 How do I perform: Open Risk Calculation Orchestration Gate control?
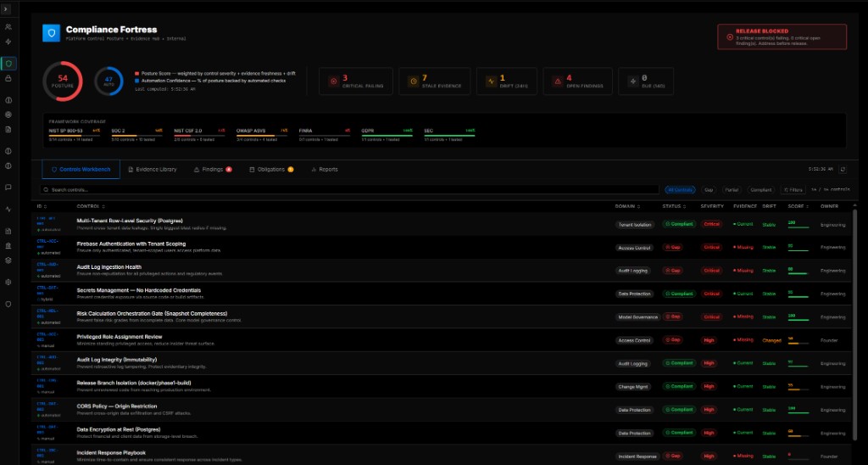(x=152, y=314)
